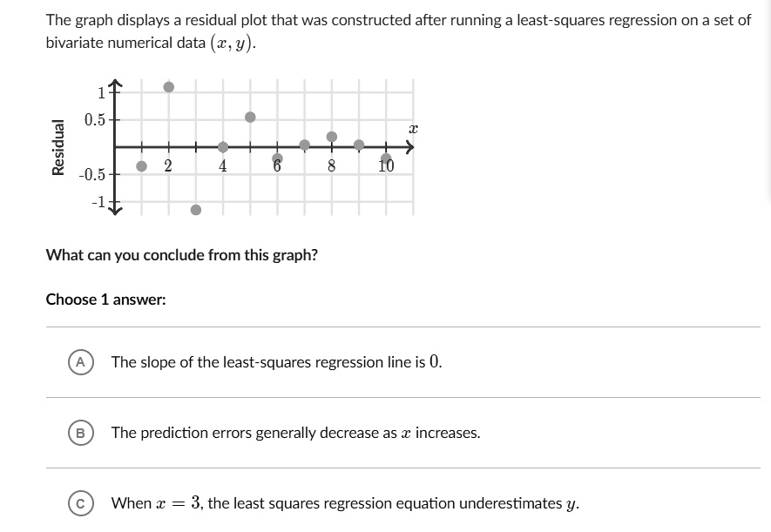Viewport: 771px width, 532px height.
Task: Select the rightmost data point near x = 10
Action: 386,157
